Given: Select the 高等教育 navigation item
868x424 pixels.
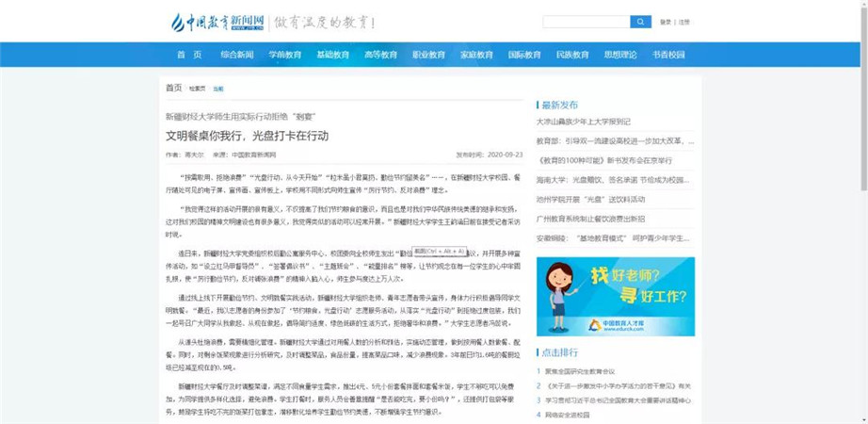Looking at the screenshot, I should click(381, 55).
